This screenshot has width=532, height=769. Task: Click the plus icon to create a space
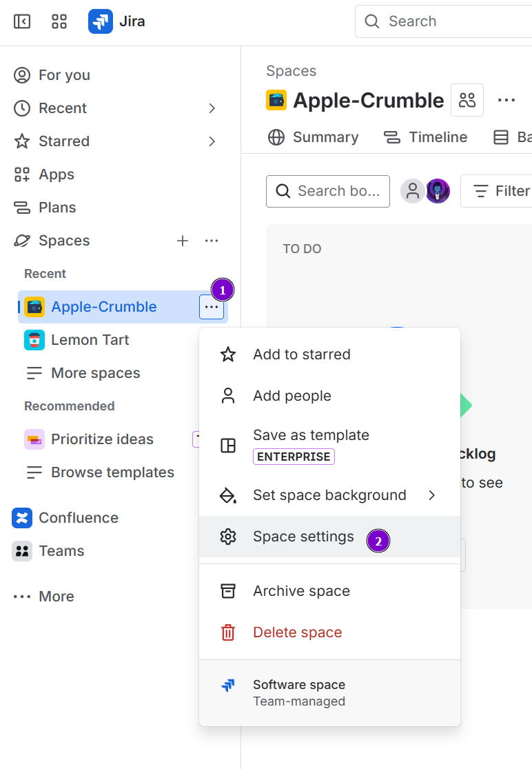click(183, 241)
